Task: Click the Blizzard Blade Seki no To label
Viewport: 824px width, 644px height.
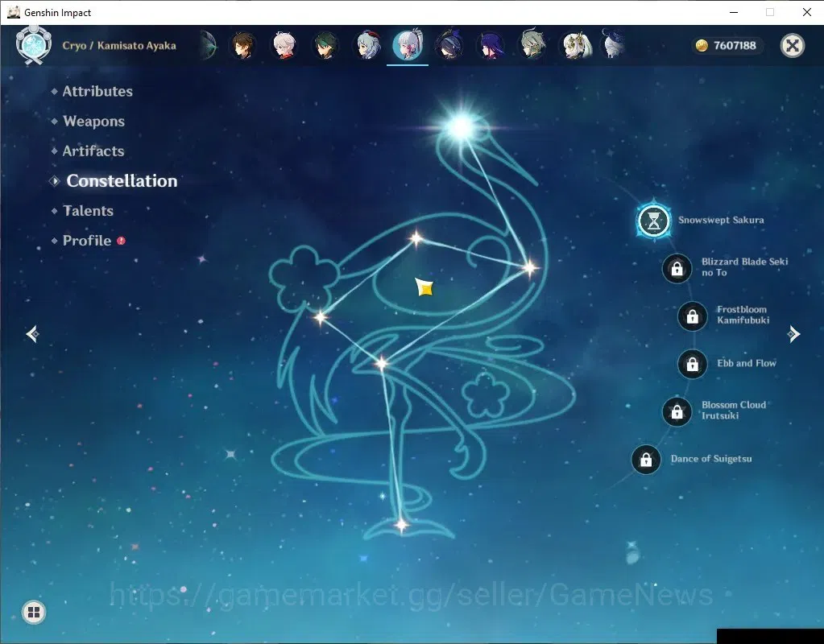Action: tap(744, 266)
